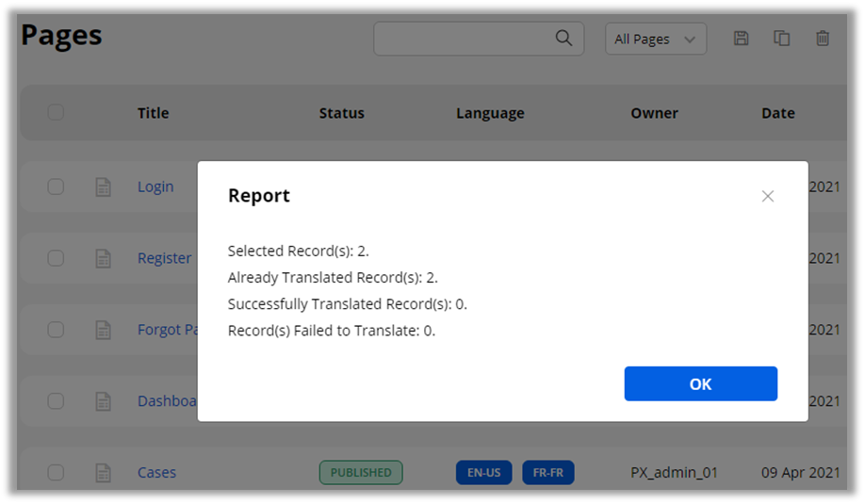Click the Register page document icon
Screen dimensions: 865x504
tap(104, 258)
